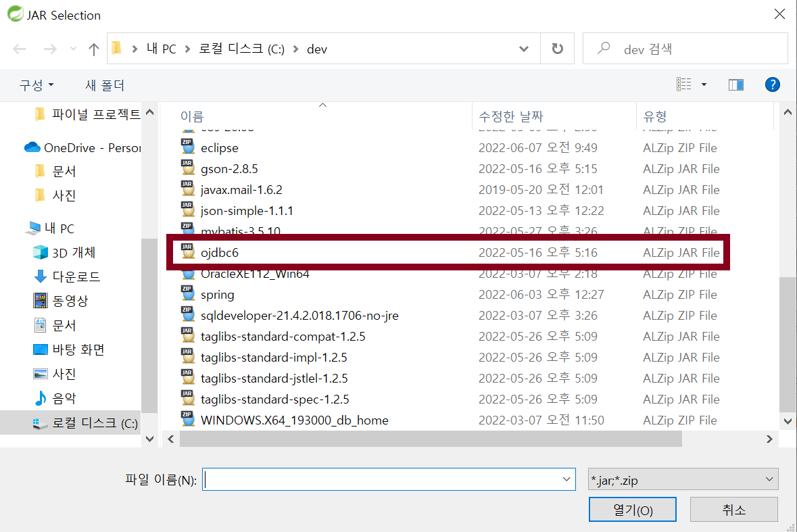The image size is (797, 532).
Task: Select taglibs-standard-compat-1.2.5 JAR icon
Action: 187,335
